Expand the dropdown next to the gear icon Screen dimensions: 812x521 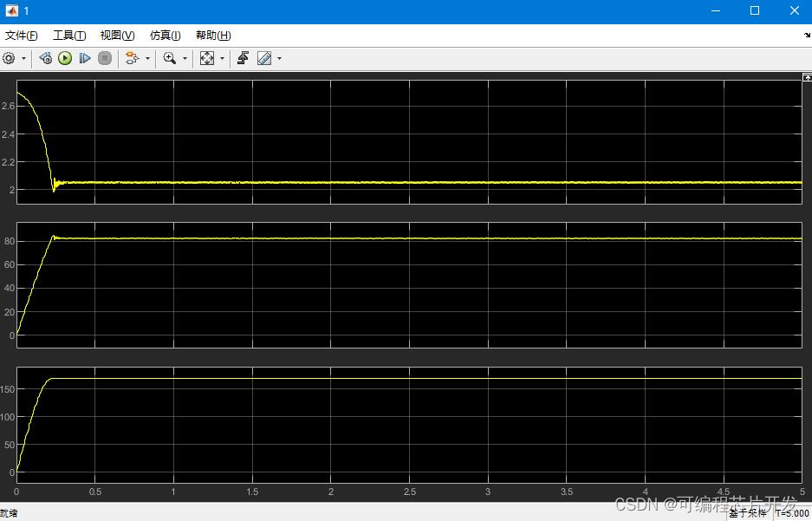coord(23,59)
